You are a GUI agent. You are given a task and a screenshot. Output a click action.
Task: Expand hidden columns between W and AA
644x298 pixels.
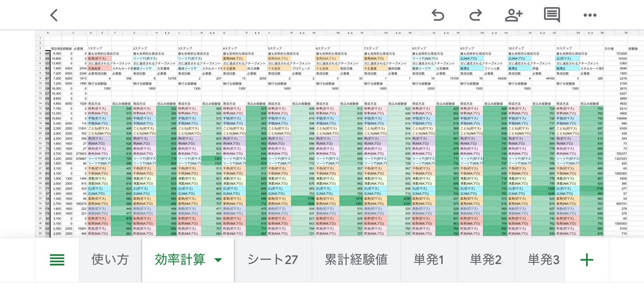303,32
